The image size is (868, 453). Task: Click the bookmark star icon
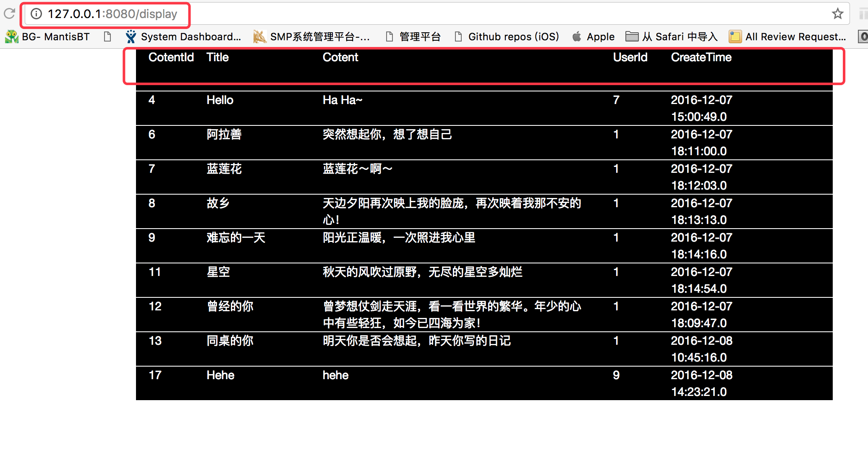837,13
